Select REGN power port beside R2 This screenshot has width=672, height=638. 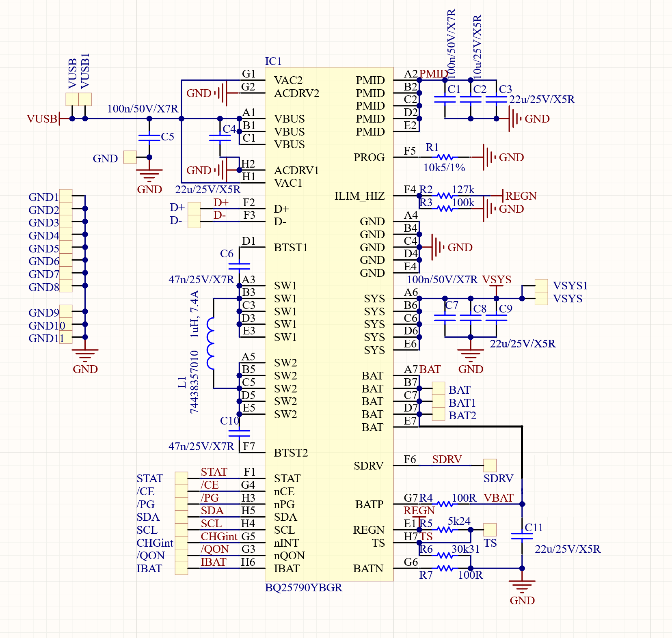[514, 196]
